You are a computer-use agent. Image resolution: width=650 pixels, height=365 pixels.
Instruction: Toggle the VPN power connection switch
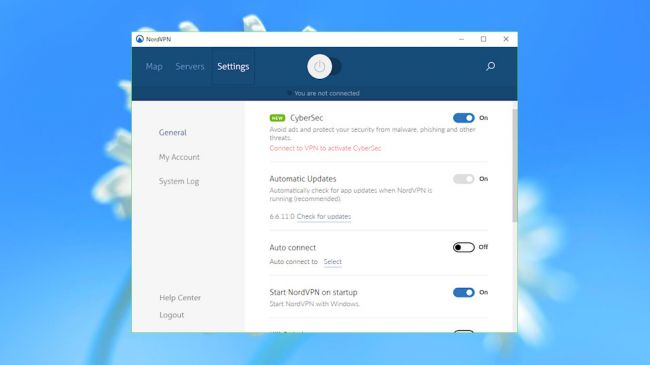(x=324, y=66)
